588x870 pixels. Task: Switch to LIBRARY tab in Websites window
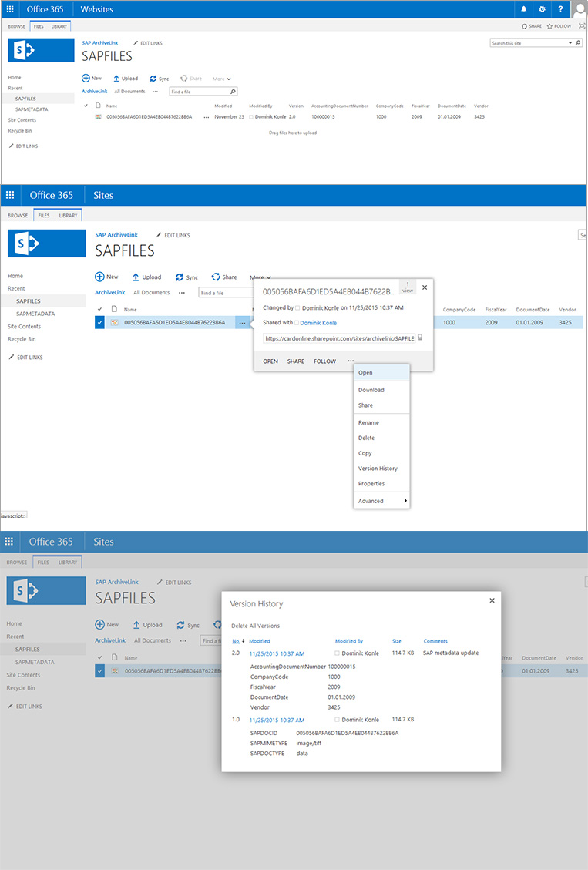(59, 26)
